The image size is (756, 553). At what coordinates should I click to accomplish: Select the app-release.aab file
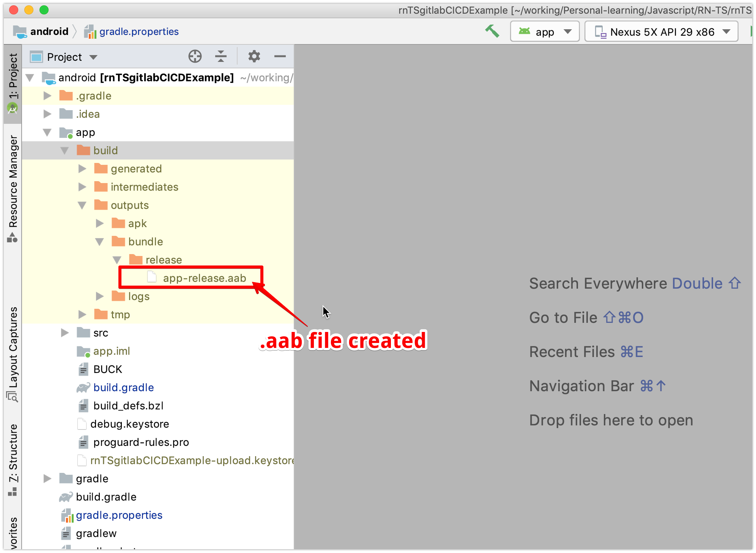(204, 278)
